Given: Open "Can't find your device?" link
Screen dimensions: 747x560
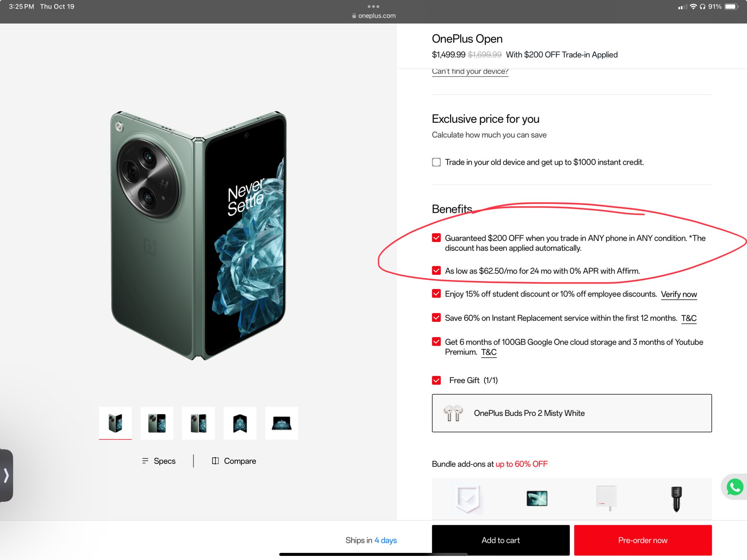Looking at the screenshot, I should [470, 71].
